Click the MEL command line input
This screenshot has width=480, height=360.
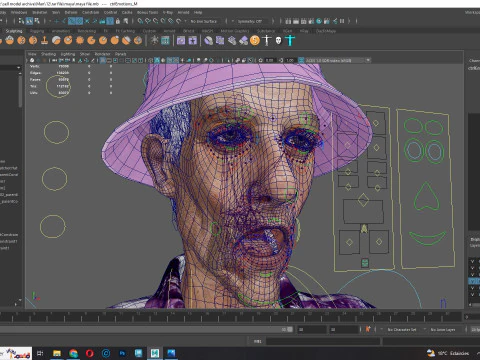click(x=323, y=341)
